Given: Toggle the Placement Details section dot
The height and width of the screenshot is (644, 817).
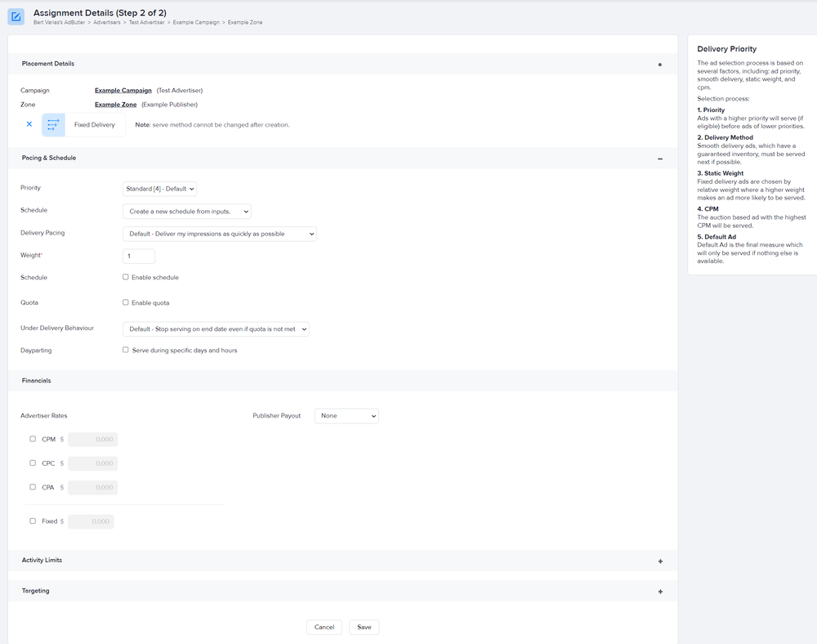Looking at the screenshot, I should click(x=660, y=65).
